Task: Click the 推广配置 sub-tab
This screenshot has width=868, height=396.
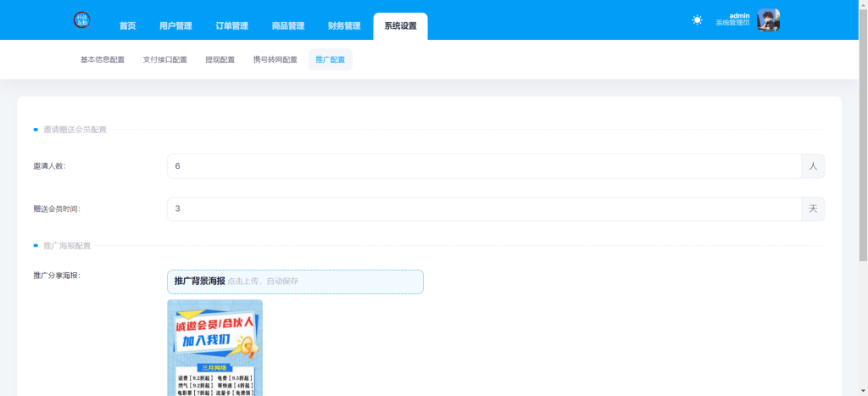Action: [330, 60]
